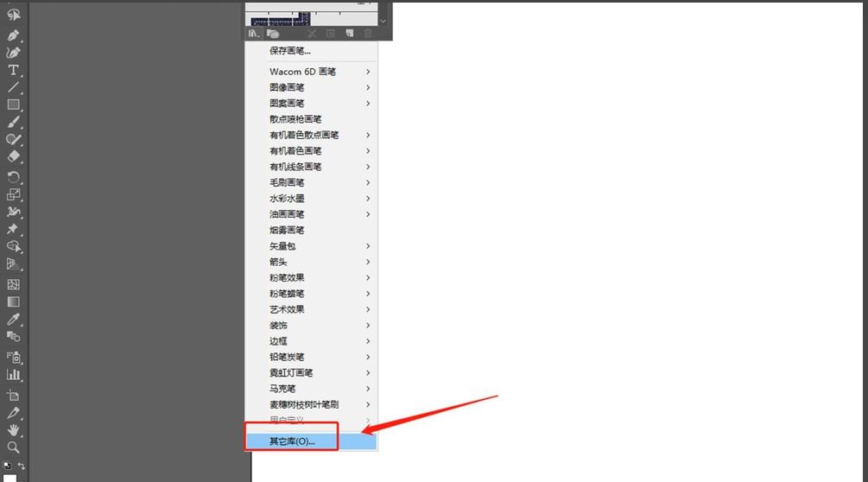Viewport: 868px width, 482px height.
Task: Select the Curvature tool
Action: click(13, 53)
